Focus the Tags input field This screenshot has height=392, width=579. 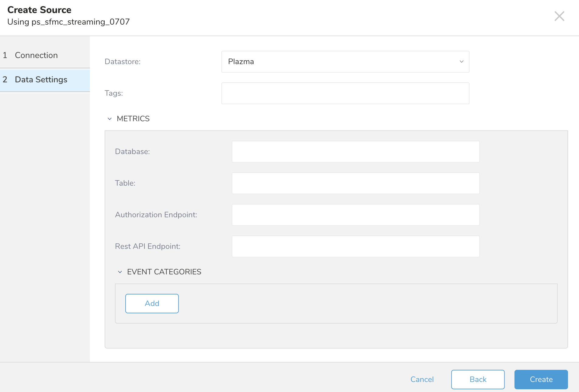click(x=345, y=93)
